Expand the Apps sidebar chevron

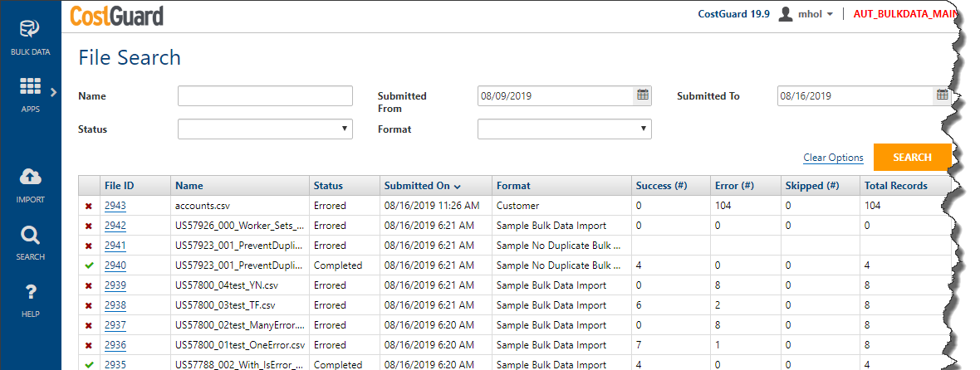53,91
